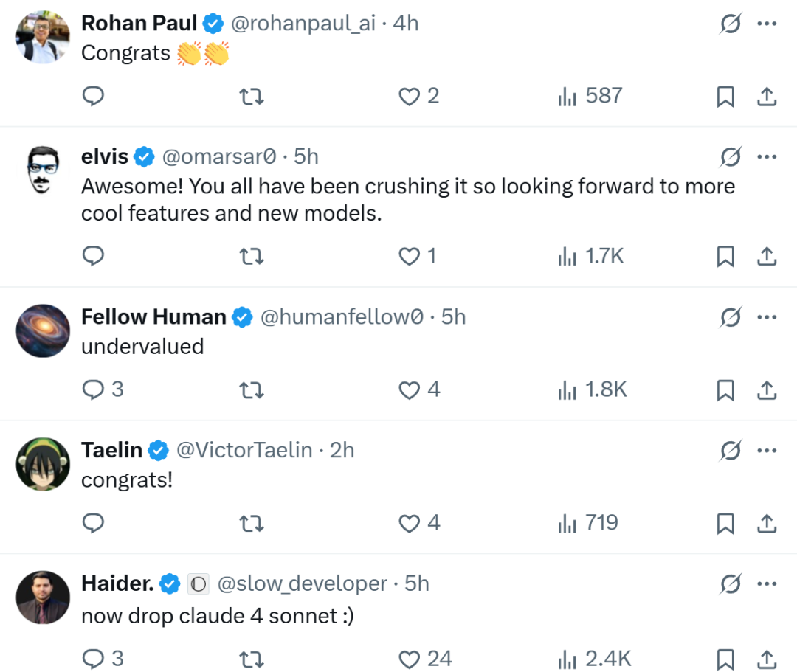Click the Taelin display name

(111, 450)
